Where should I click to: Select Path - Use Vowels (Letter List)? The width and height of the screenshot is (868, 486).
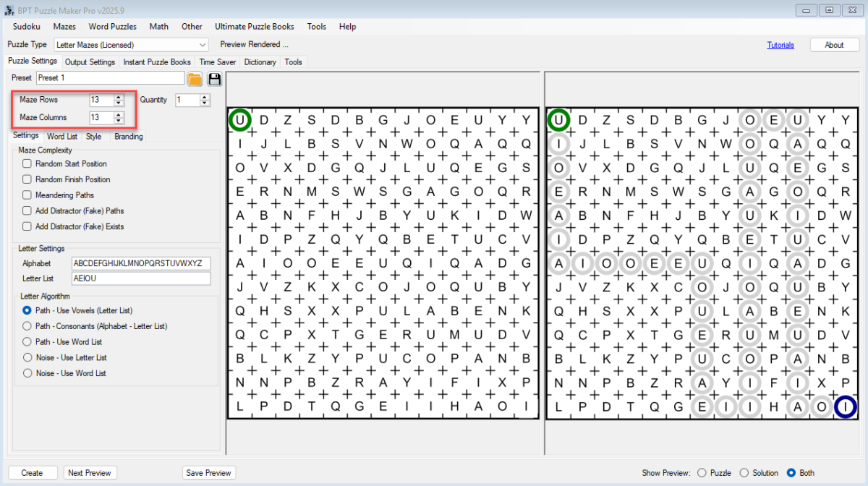(x=27, y=310)
